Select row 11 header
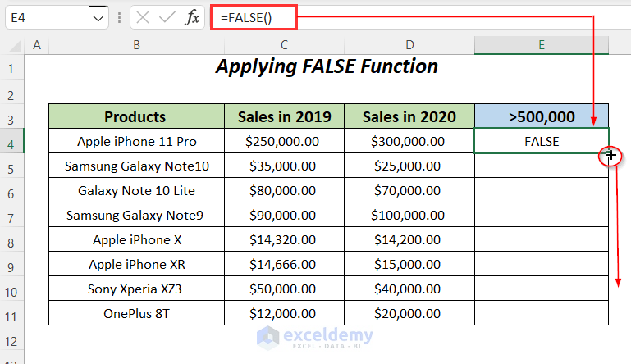The width and height of the screenshot is (631, 364). (11, 313)
